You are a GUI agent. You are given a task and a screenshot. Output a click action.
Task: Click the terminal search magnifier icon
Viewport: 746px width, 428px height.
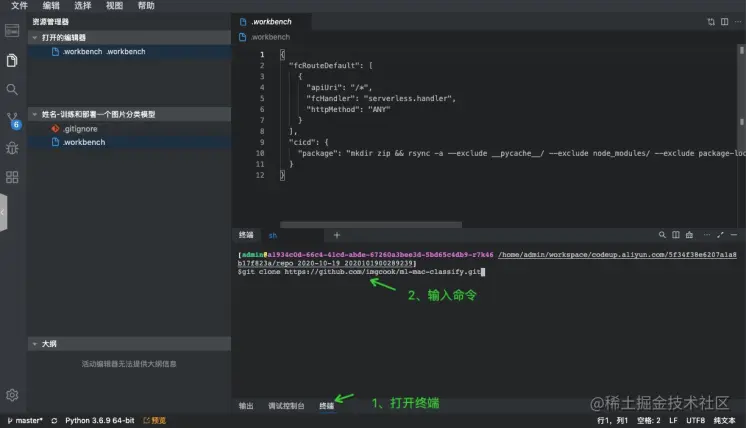[662, 235]
